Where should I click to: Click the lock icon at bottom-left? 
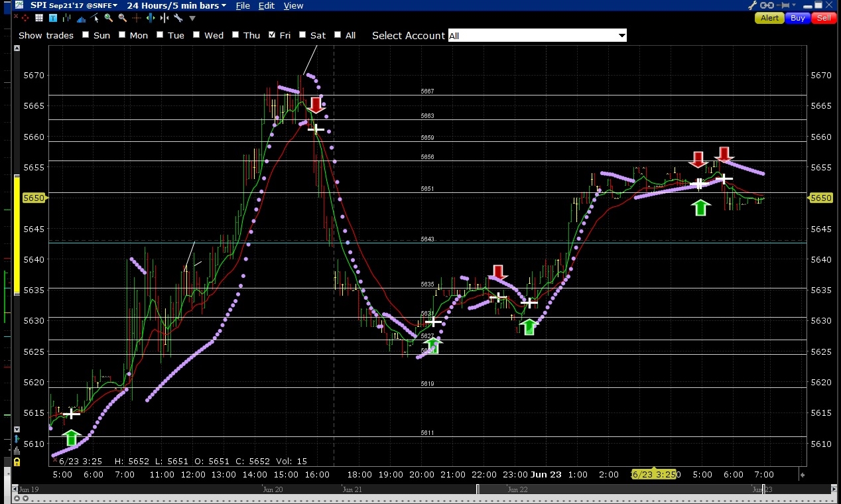click(17, 462)
